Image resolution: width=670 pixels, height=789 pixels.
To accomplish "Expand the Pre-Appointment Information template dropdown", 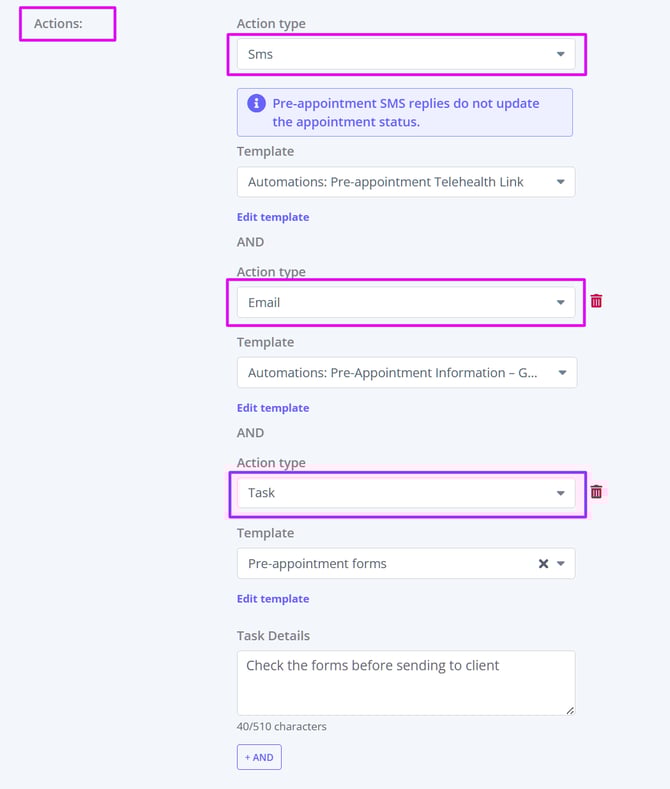I will point(406,372).
